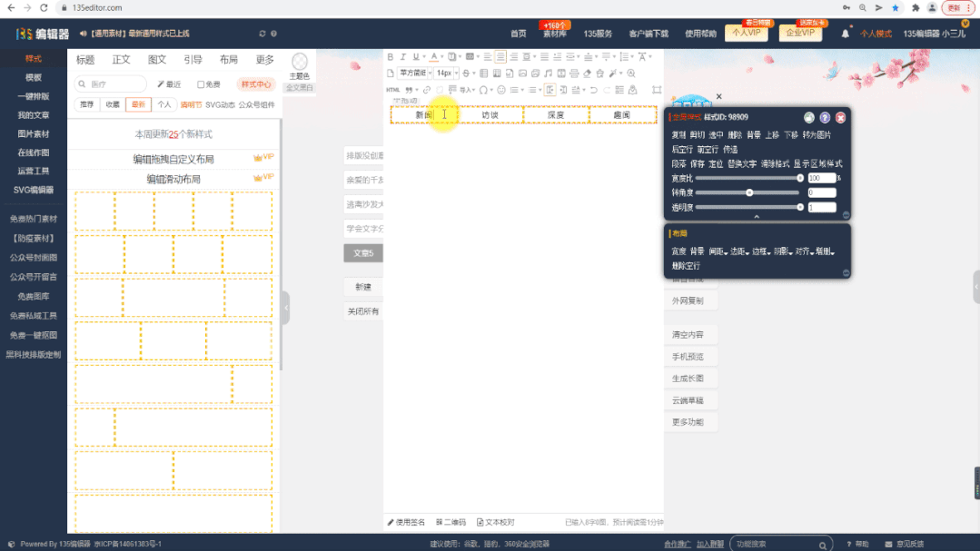Click the single image insert icon
This screenshot has width=980, height=551.
pos(522,74)
